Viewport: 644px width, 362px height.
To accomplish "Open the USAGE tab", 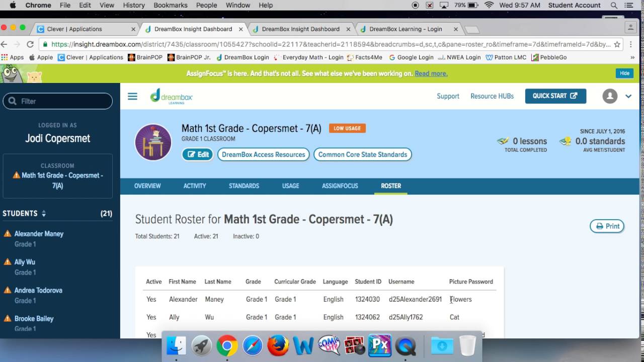I will point(290,186).
